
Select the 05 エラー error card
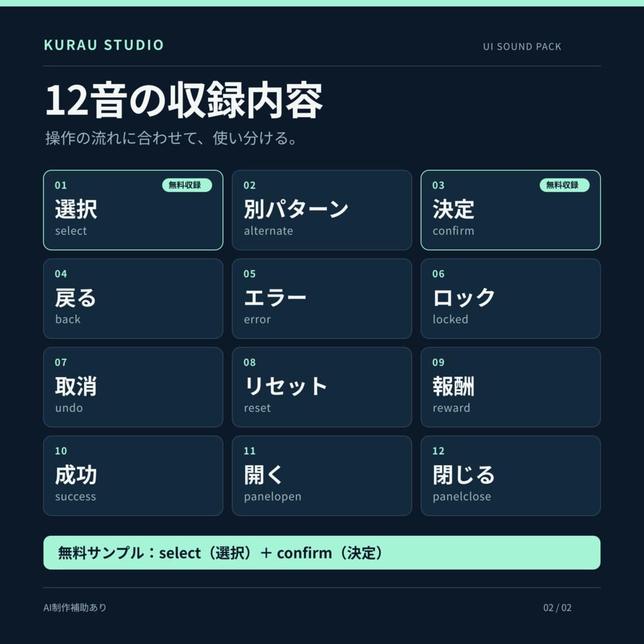(322, 299)
